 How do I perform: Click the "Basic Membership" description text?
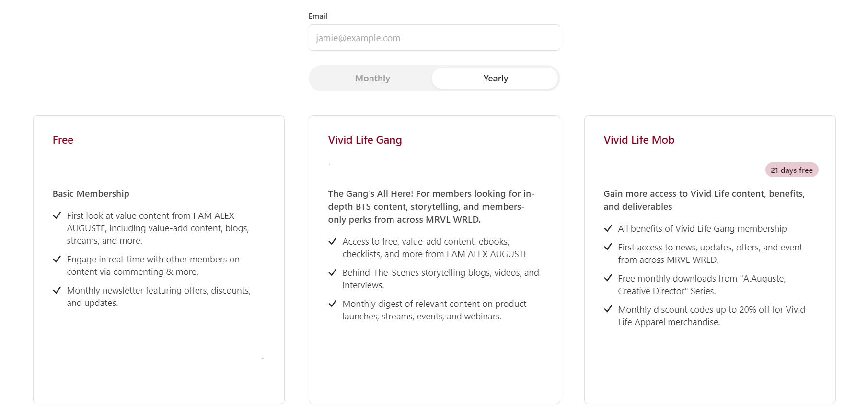(91, 193)
